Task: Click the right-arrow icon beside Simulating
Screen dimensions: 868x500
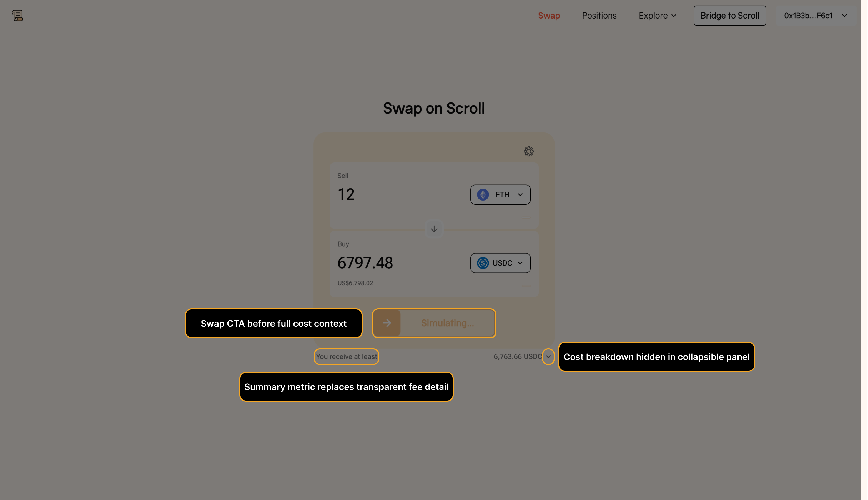Action: 387,323
